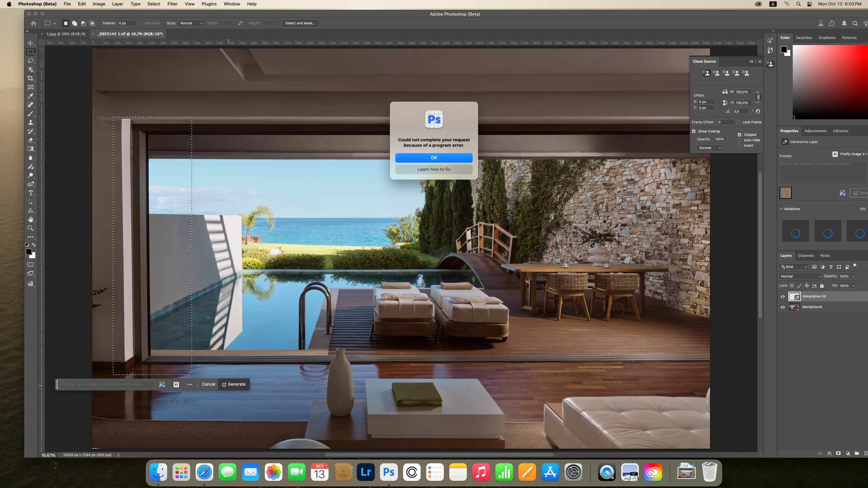Viewport: 868px width, 488px height.
Task: Click OK in the error dialog
Action: [x=434, y=158]
